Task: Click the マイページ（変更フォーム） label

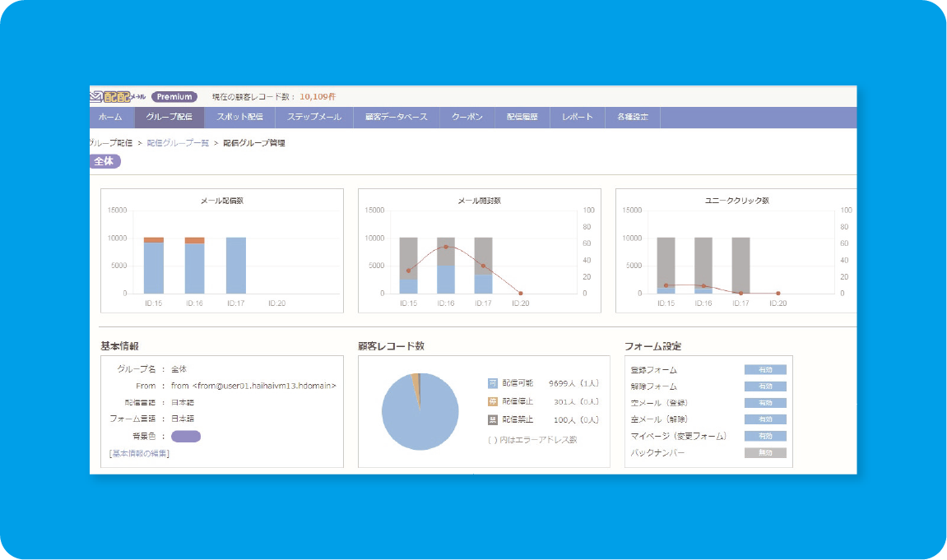Action: 678,436
